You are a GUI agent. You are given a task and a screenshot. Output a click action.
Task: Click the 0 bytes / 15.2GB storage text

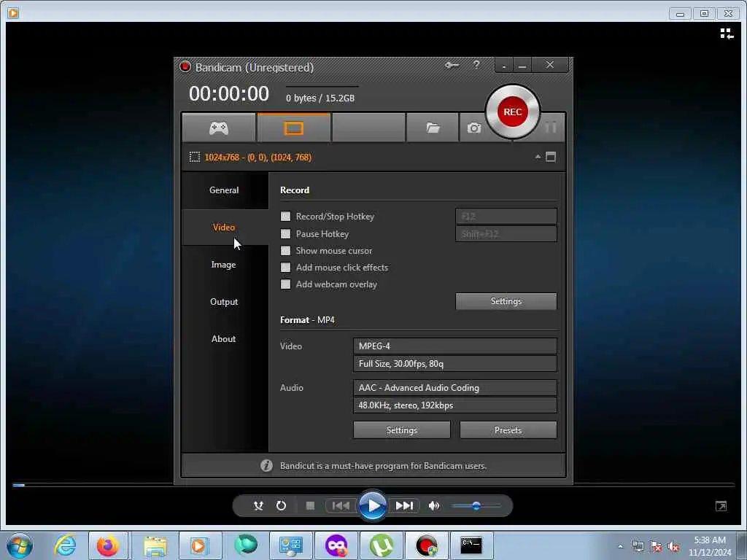point(320,98)
